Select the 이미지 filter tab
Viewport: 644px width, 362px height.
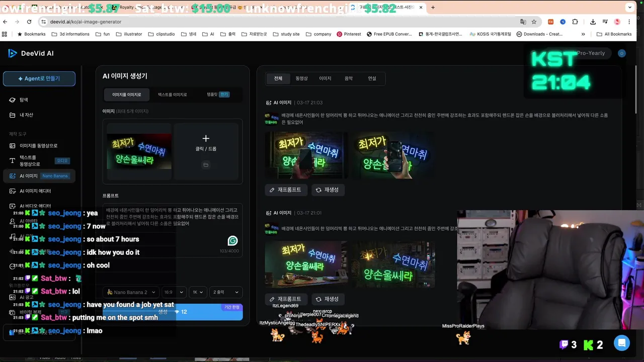pos(325,78)
